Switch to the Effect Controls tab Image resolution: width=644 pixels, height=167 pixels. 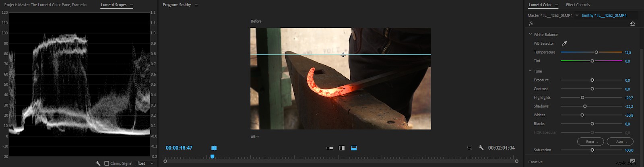578,5
